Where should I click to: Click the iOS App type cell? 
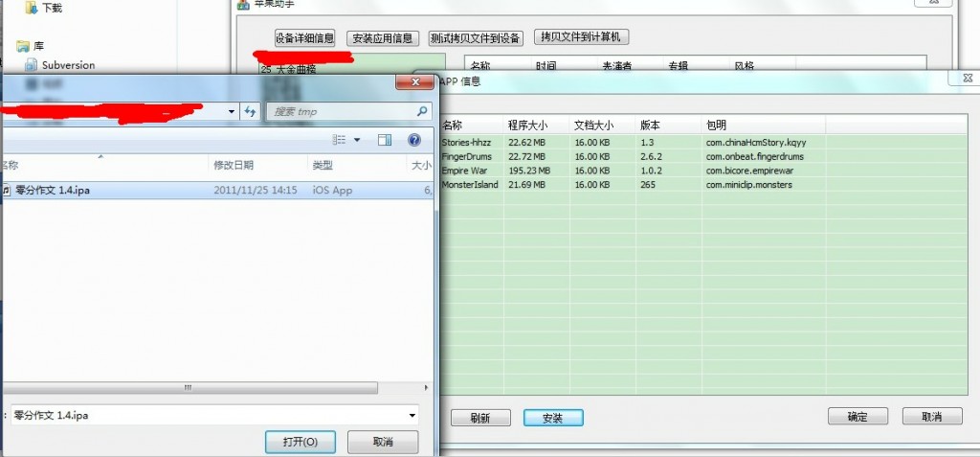[x=332, y=191]
